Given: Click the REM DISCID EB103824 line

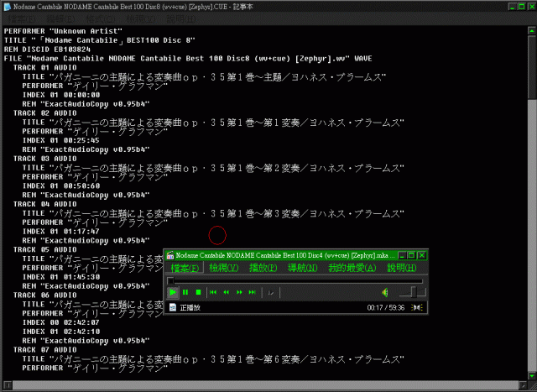Looking at the screenshot, I should tap(47, 50).
